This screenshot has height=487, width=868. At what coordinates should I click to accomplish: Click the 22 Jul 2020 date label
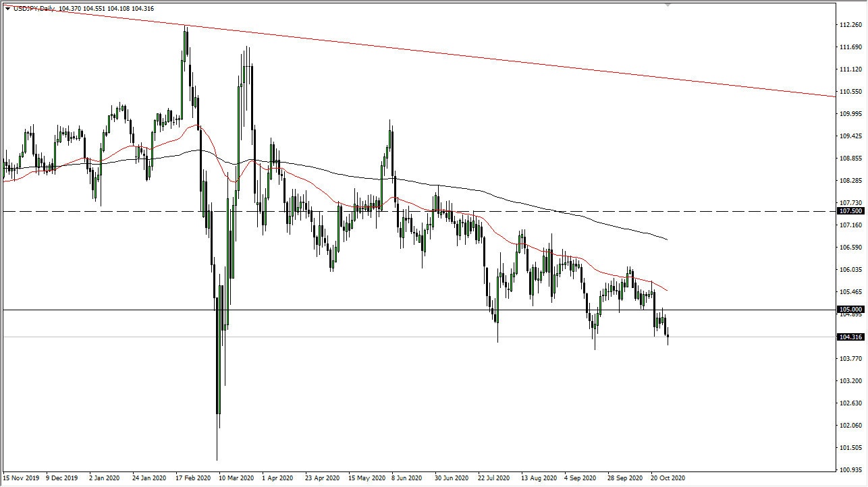496,478
